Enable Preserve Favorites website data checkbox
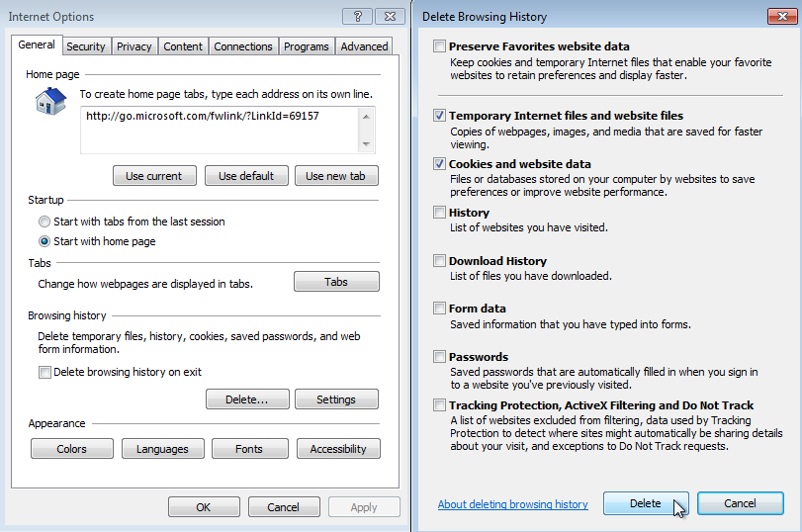Image resolution: width=802 pixels, height=532 pixels. [439, 46]
